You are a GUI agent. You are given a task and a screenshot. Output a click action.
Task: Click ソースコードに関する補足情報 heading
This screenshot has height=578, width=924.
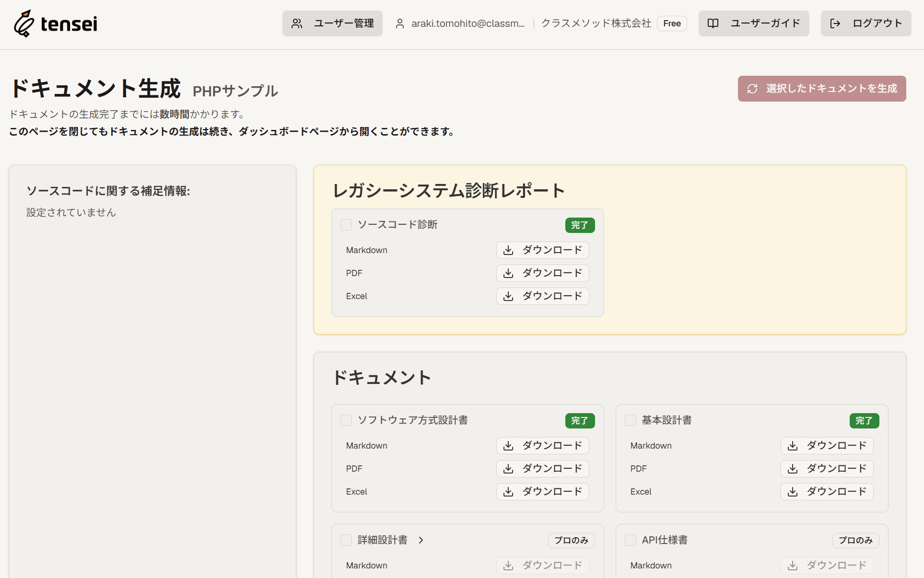tap(108, 191)
